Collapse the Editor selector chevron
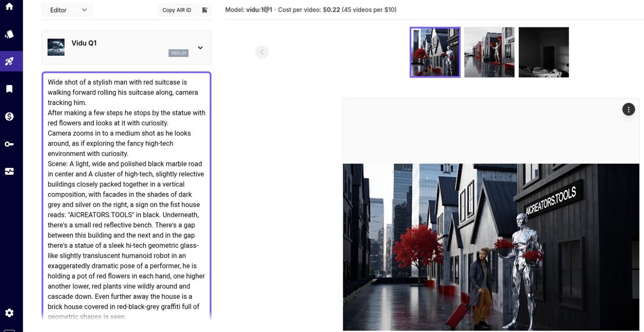Screen dimensions: 644x332 click(84, 10)
